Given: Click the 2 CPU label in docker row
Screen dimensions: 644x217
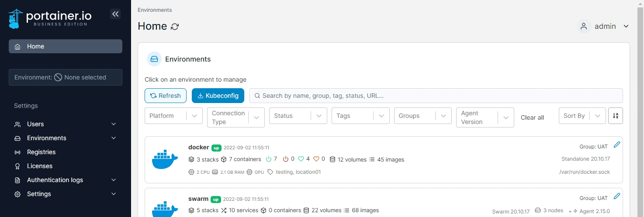Looking at the screenshot, I should (x=203, y=172).
